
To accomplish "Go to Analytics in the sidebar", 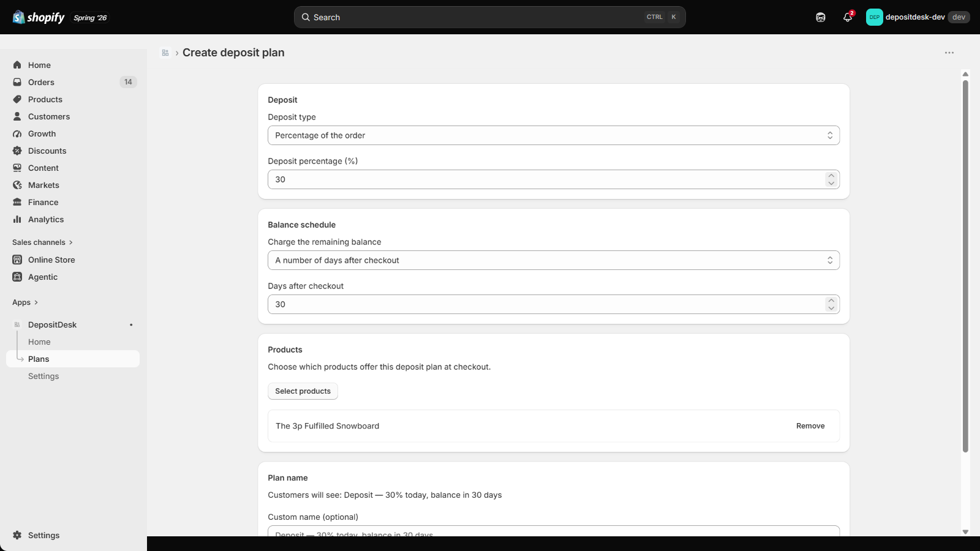I will (x=46, y=219).
